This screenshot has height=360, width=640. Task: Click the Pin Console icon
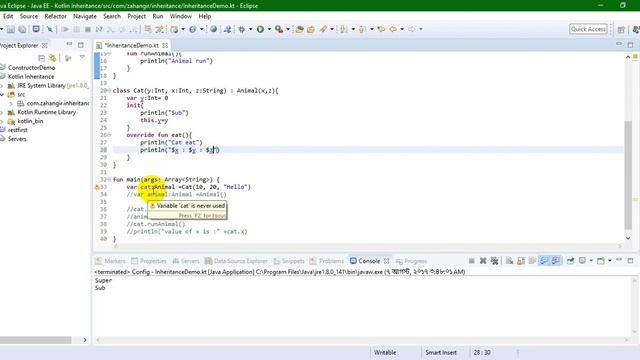(570, 261)
